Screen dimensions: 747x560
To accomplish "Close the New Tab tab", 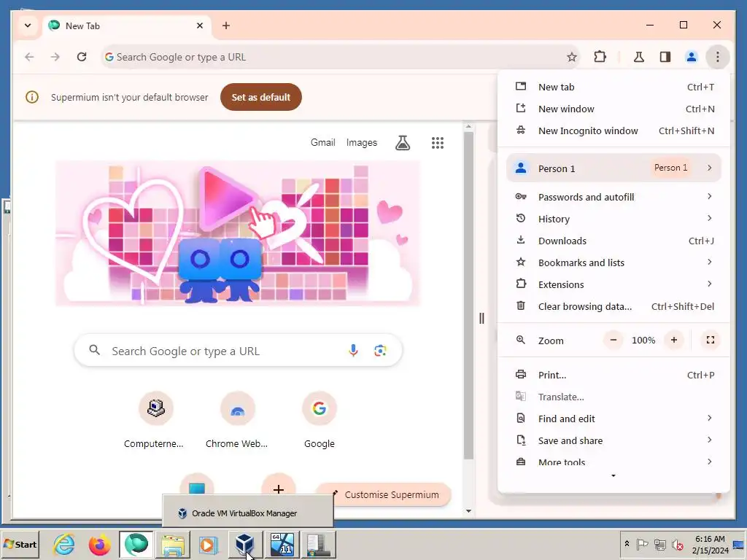I will tap(200, 26).
